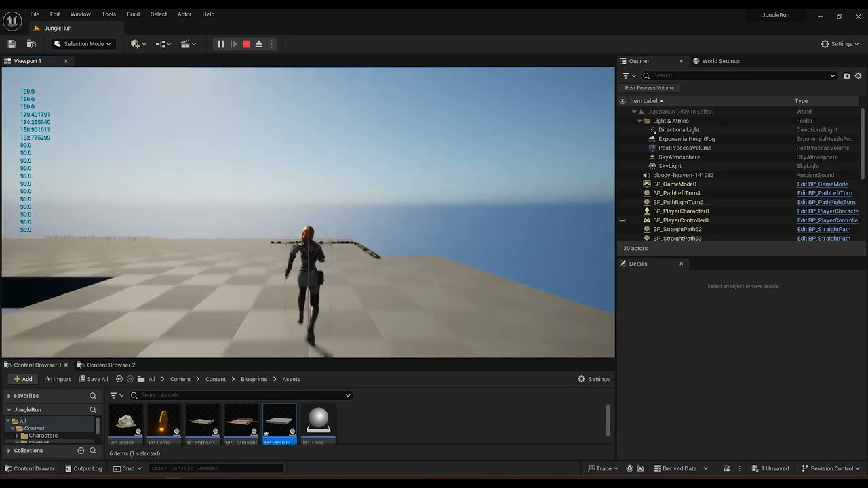The image size is (868, 488).
Task: Open the Outliner settings gear
Action: [858, 76]
